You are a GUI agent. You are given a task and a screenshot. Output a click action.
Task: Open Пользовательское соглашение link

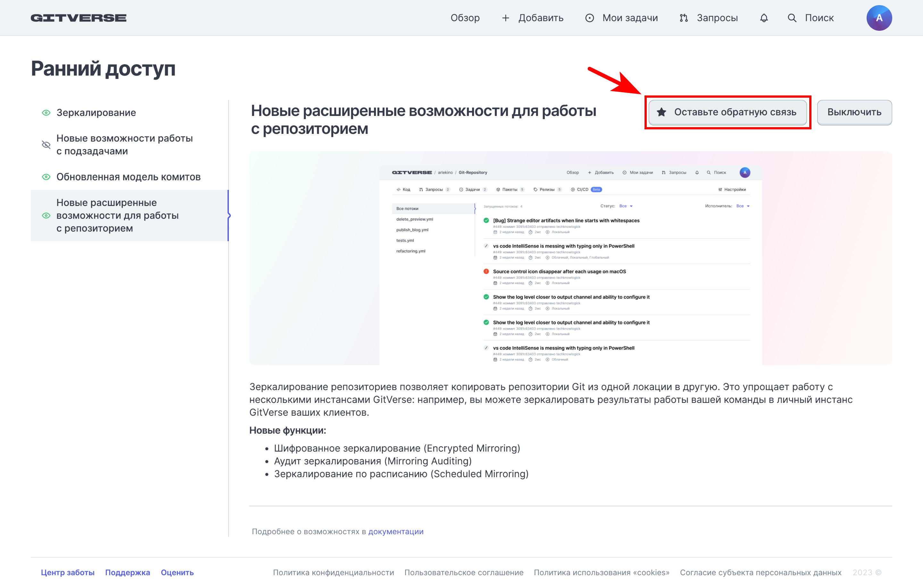click(464, 572)
